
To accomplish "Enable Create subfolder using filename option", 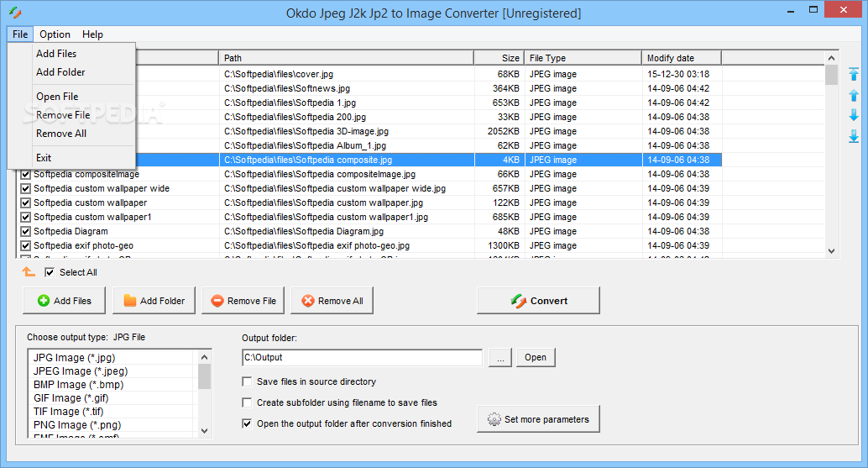I will [x=247, y=402].
